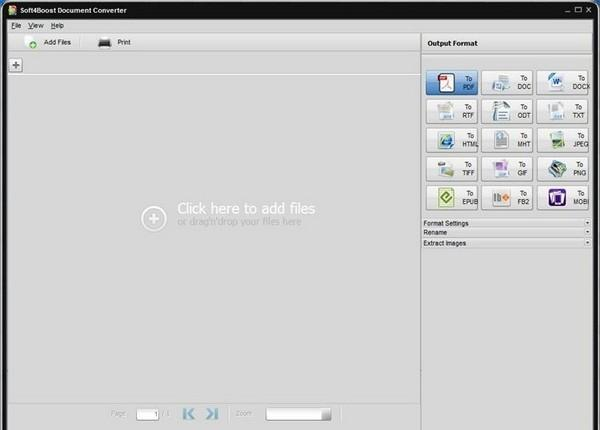
Task: Expand the Format Settings section
Action: point(507,223)
